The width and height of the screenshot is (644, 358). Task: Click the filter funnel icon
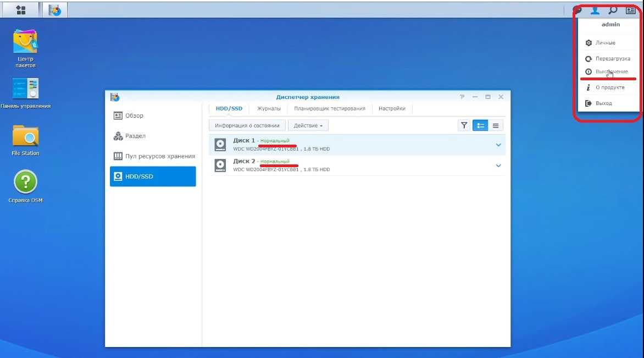(464, 125)
